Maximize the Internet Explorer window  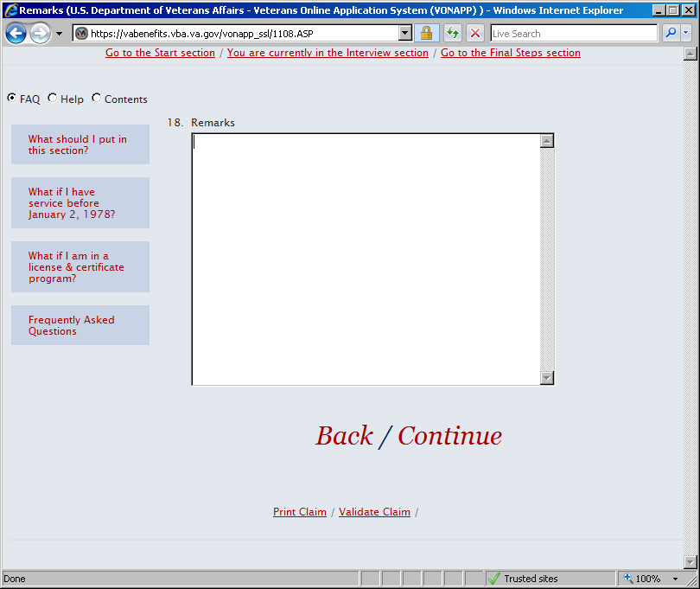click(674, 10)
